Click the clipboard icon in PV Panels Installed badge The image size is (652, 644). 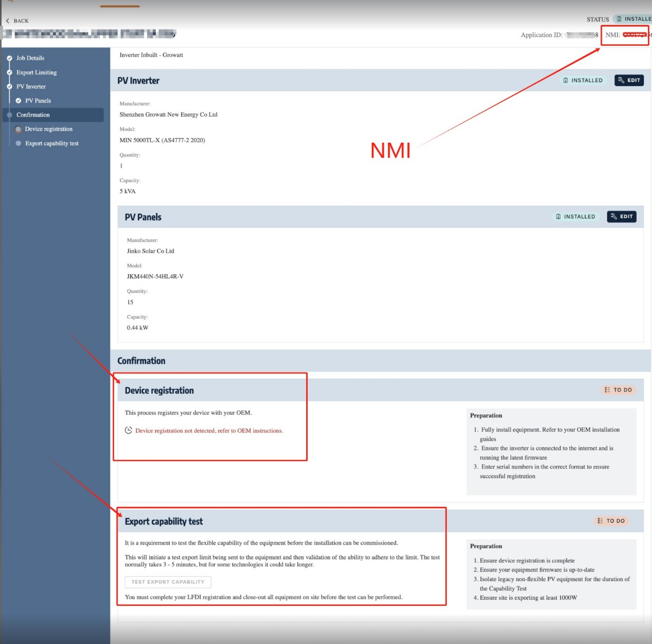[558, 217]
